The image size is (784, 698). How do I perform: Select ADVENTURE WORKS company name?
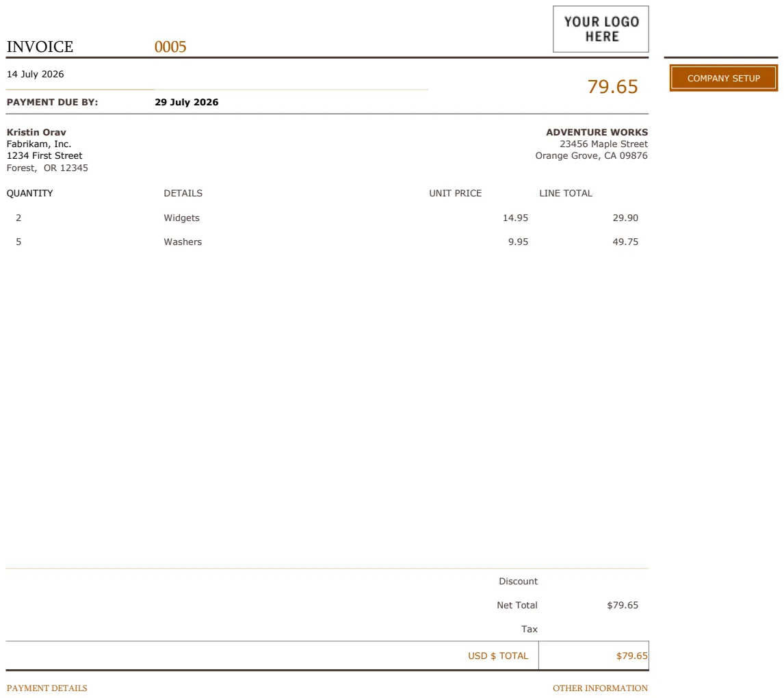(x=597, y=132)
